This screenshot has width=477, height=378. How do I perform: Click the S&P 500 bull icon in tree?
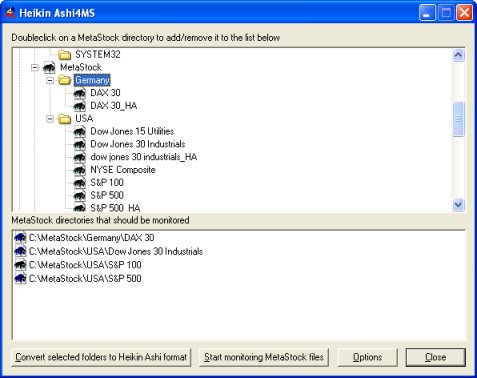(80, 195)
